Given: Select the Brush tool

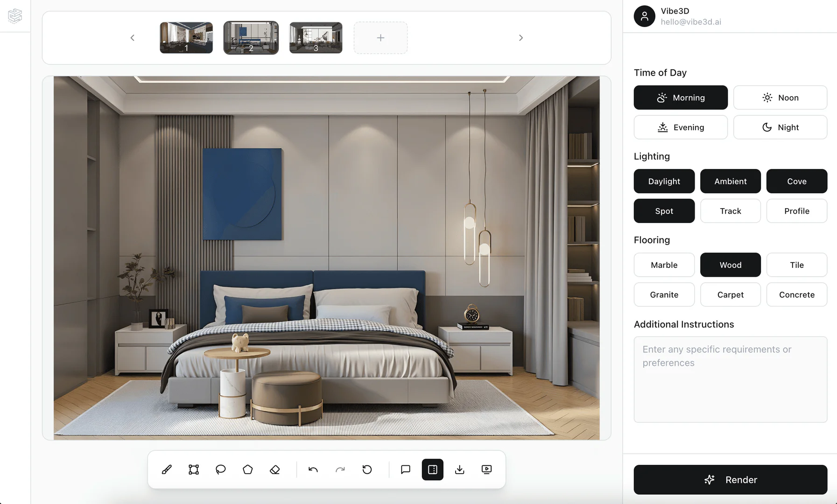Looking at the screenshot, I should 167,469.
